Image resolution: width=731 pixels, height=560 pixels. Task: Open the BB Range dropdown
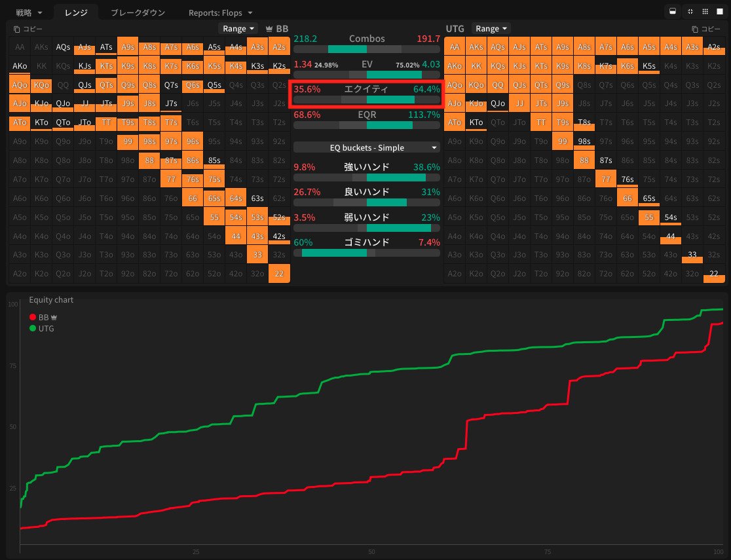tap(238, 29)
